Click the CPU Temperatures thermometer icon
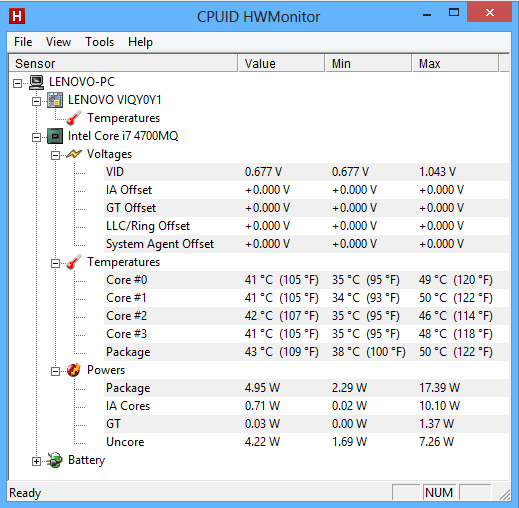 coord(74,262)
